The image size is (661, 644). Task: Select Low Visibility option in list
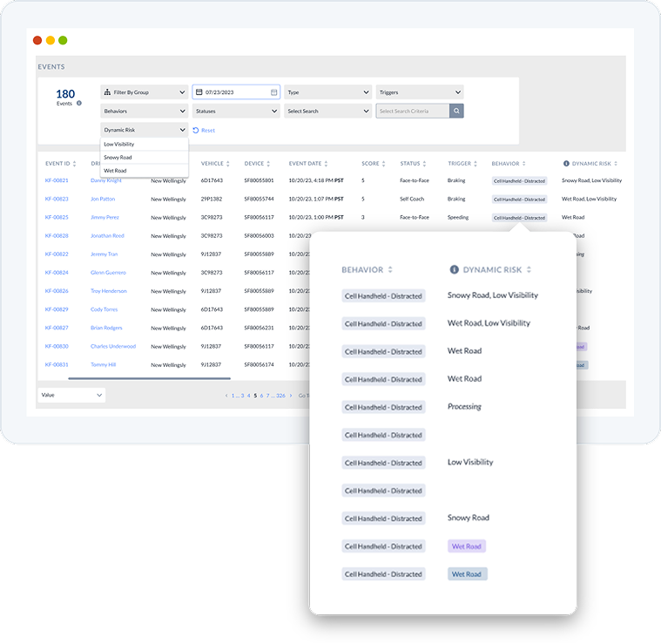point(145,145)
